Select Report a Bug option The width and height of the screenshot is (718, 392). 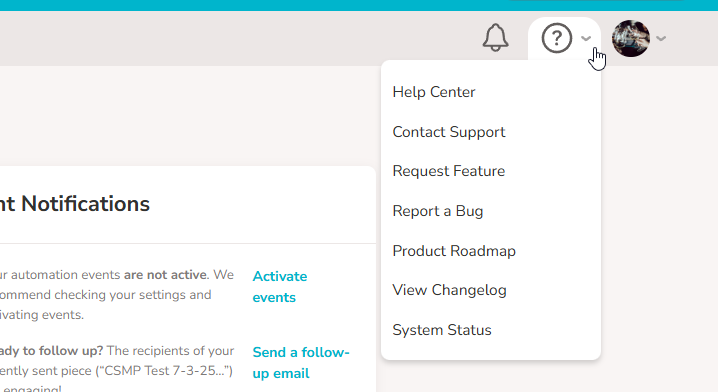point(438,211)
